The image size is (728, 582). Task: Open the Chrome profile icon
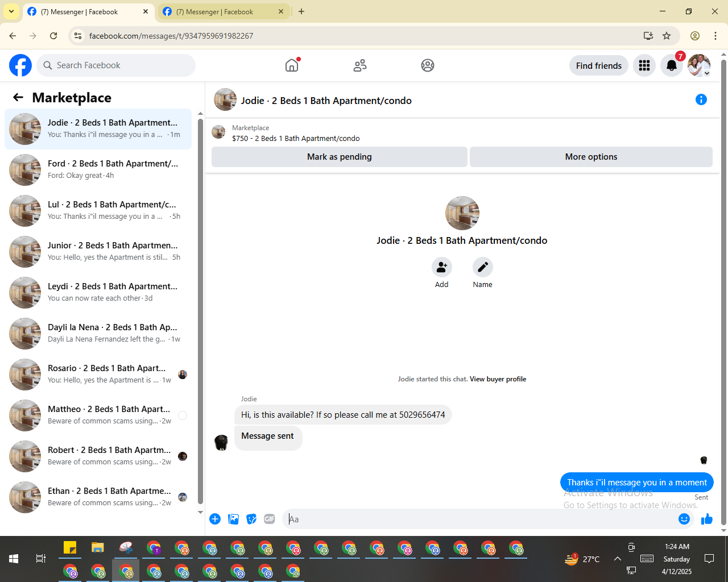pyautogui.click(x=695, y=36)
